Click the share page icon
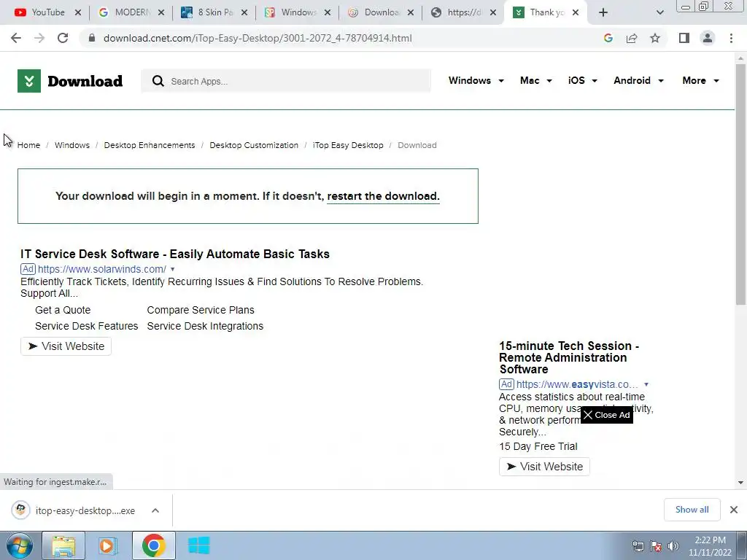Image resolution: width=747 pixels, height=560 pixels. click(x=632, y=38)
